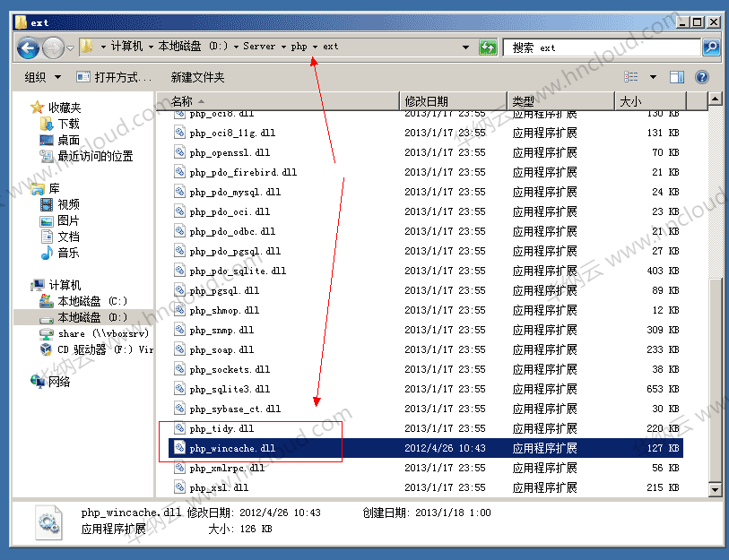Screen dimensions: 729x560
Task: Sort by 大小 column header
Action: [650, 101]
